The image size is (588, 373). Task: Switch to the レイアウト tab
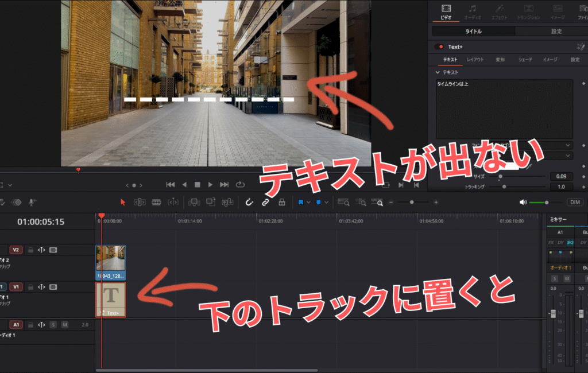click(x=475, y=60)
